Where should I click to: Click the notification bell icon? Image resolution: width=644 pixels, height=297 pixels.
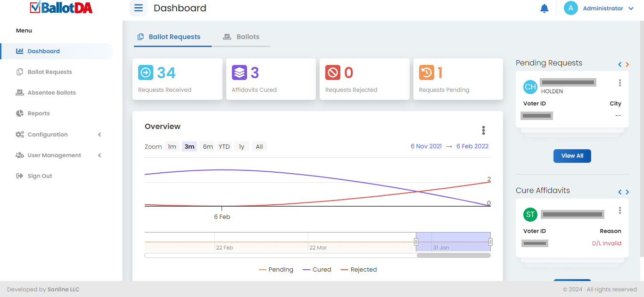click(544, 8)
